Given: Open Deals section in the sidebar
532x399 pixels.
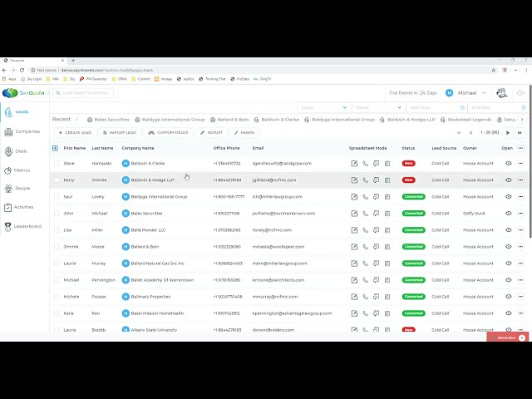Looking at the screenshot, I should click(x=16, y=151).
